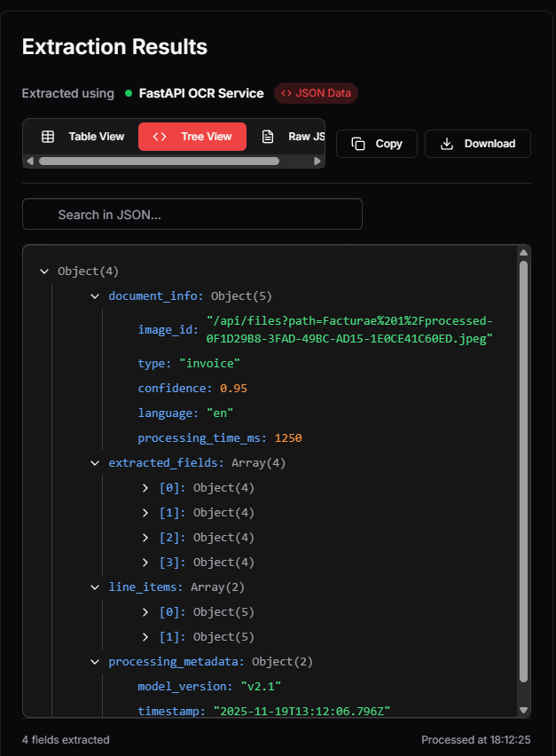Click the Table View grid icon
The image size is (556, 756).
coord(48,137)
